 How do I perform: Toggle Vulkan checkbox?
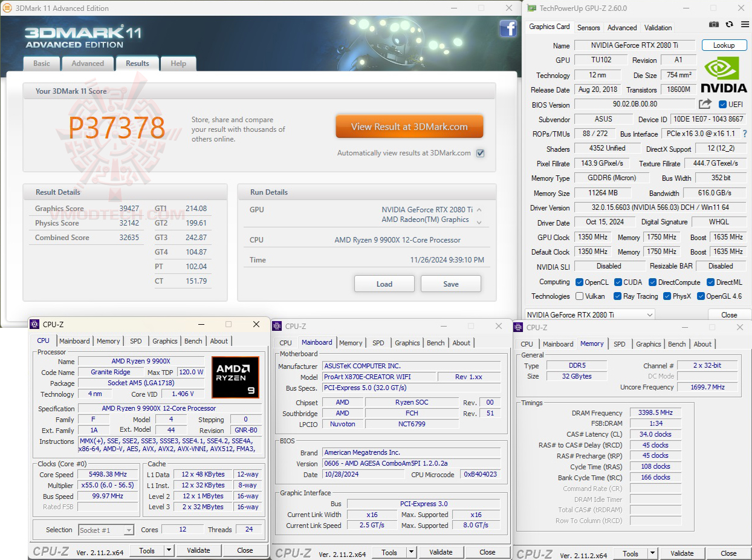(x=580, y=296)
